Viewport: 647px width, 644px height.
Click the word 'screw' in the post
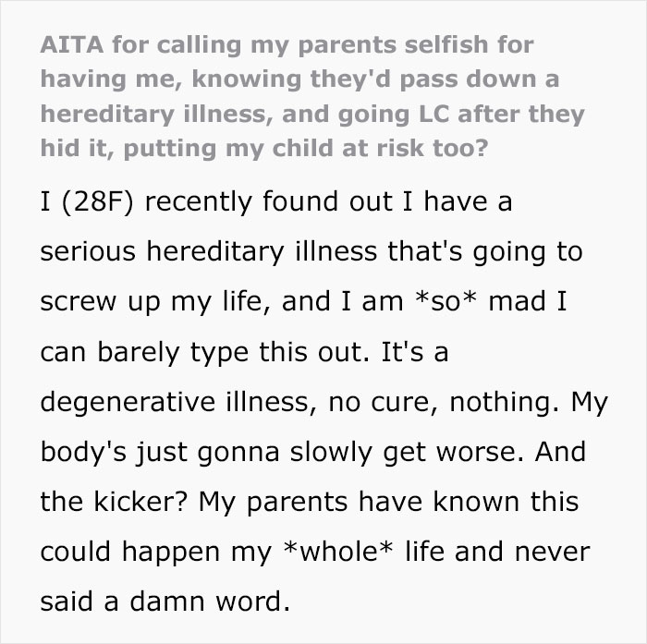coord(77,302)
